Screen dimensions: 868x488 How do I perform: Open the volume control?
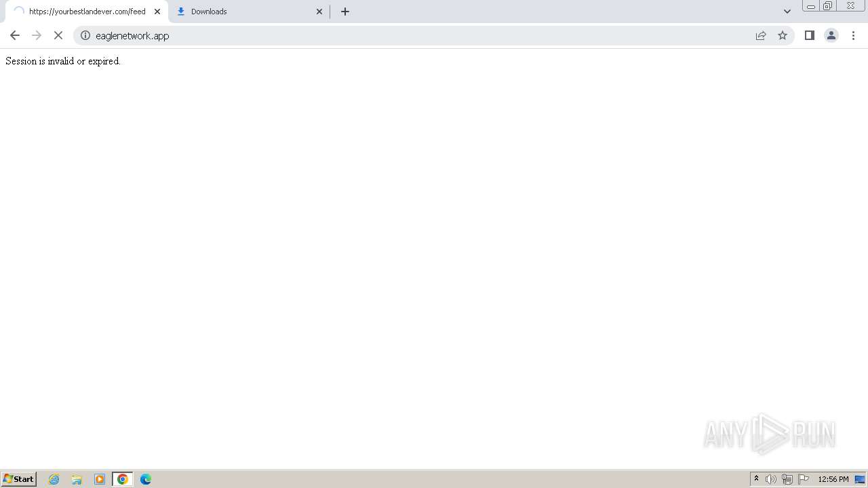point(771,479)
